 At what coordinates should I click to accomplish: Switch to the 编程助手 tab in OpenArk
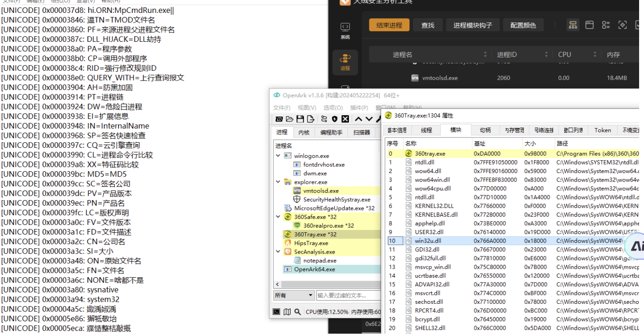click(332, 132)
